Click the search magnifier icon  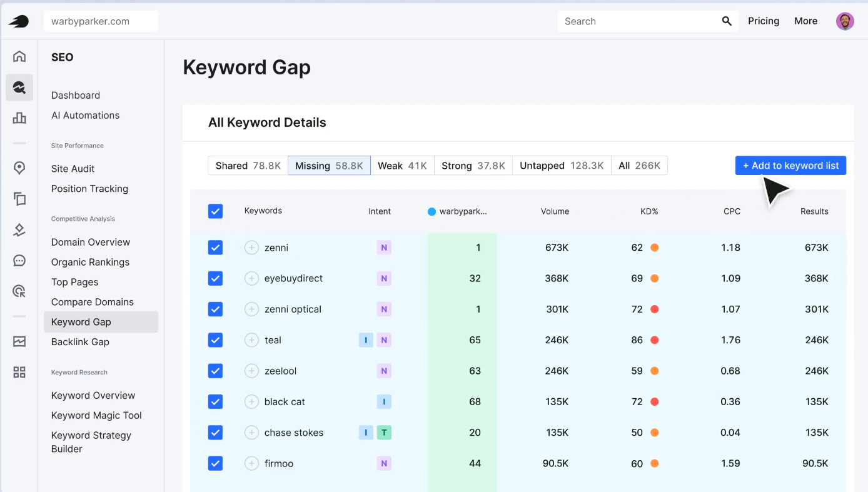click(727, 21)
